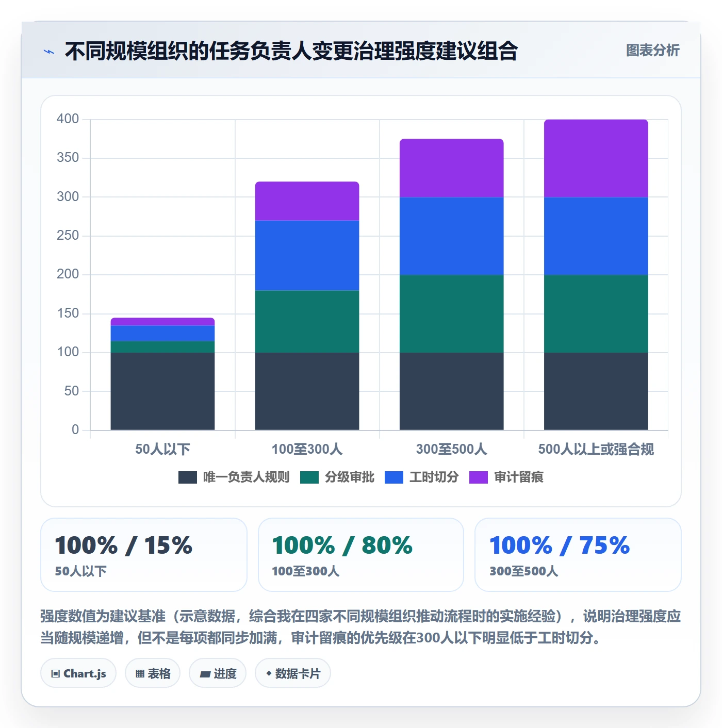Click the table grid icon on 表格 tag
Image resolution: width=722 pixels, height=728 pixels.
tap(140, 674)
